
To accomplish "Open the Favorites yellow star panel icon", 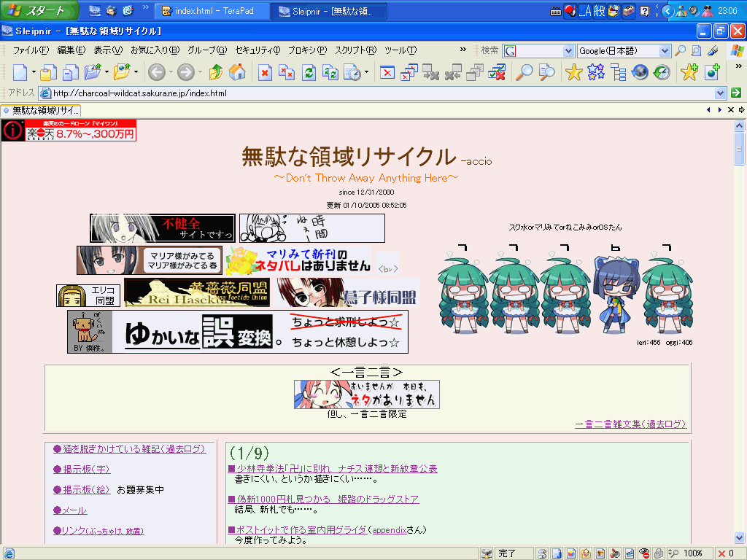I will coord(574,71).
